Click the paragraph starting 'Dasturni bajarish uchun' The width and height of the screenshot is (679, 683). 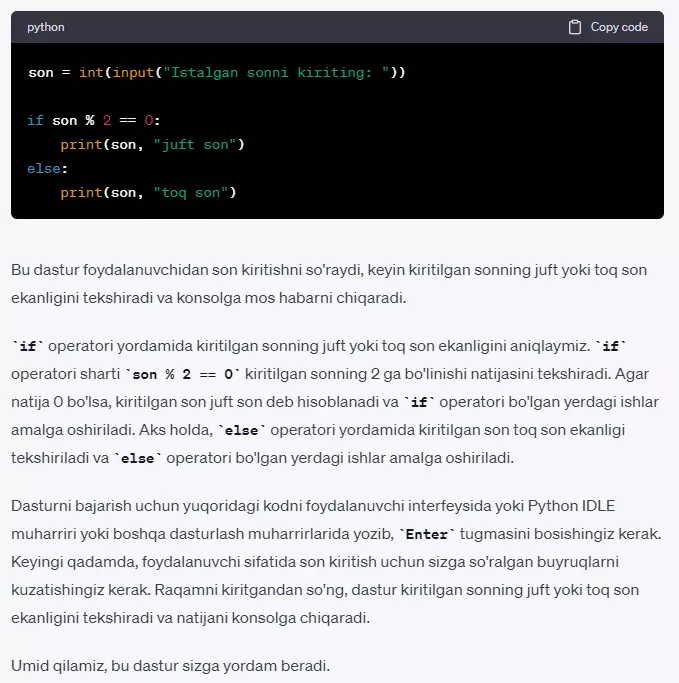336,562
